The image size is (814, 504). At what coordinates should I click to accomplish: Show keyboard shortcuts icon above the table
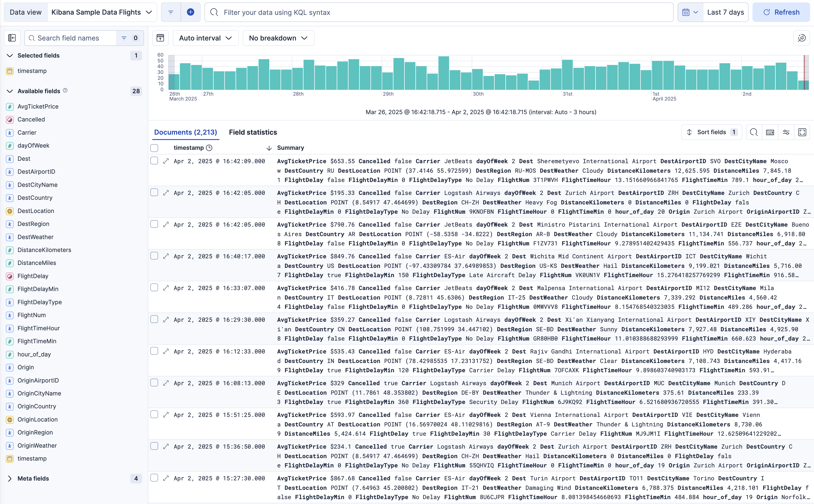click(x=770, y=132)
